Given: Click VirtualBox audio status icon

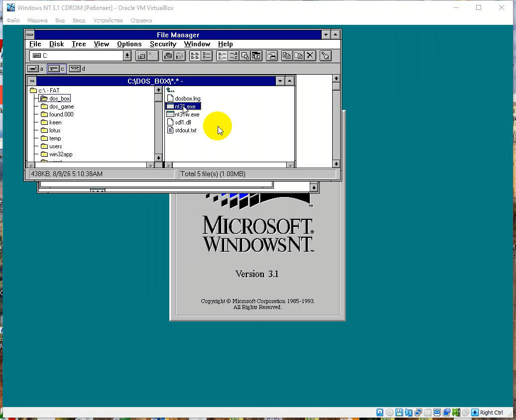Looking at the screenshot, I should click(x=409, y=412).
